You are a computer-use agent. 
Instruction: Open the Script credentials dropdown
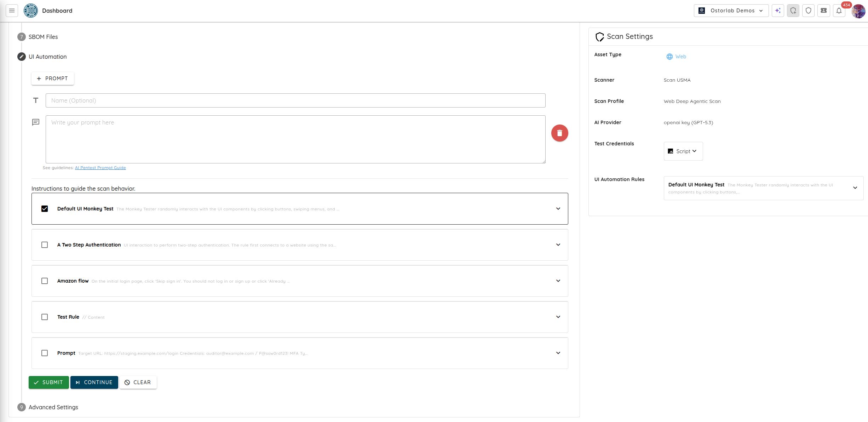click(x=683, y=151)
